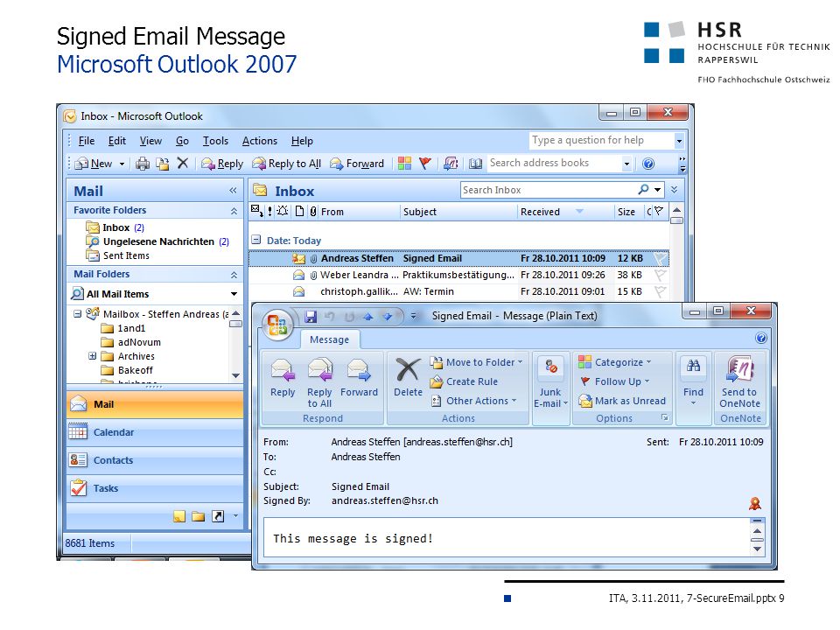This screenshot has height=630, width=840.
Task: Click the Search Inbox field
Action: (x=549, y=190)
